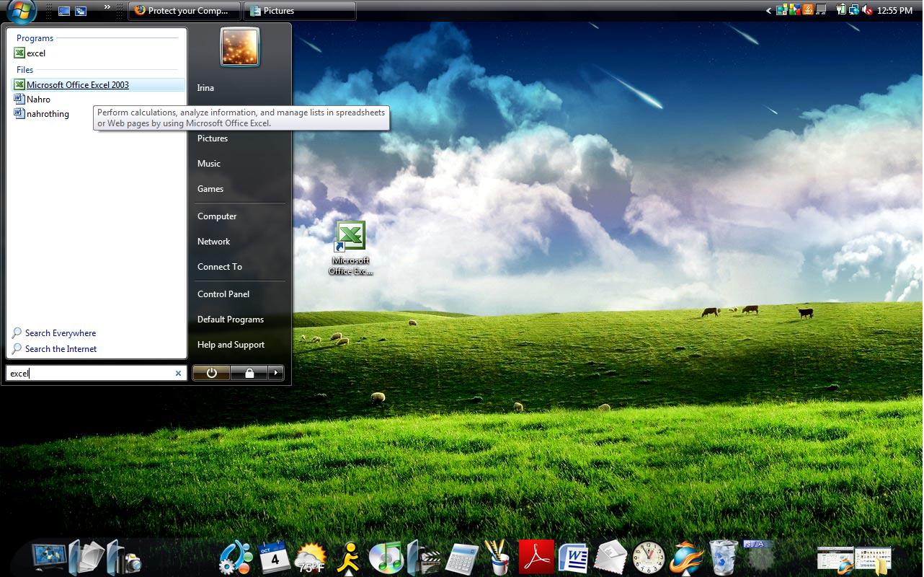Viewport: 924px width, 577px height.
Task: Click the network connection tray icon
Action: 854,11
